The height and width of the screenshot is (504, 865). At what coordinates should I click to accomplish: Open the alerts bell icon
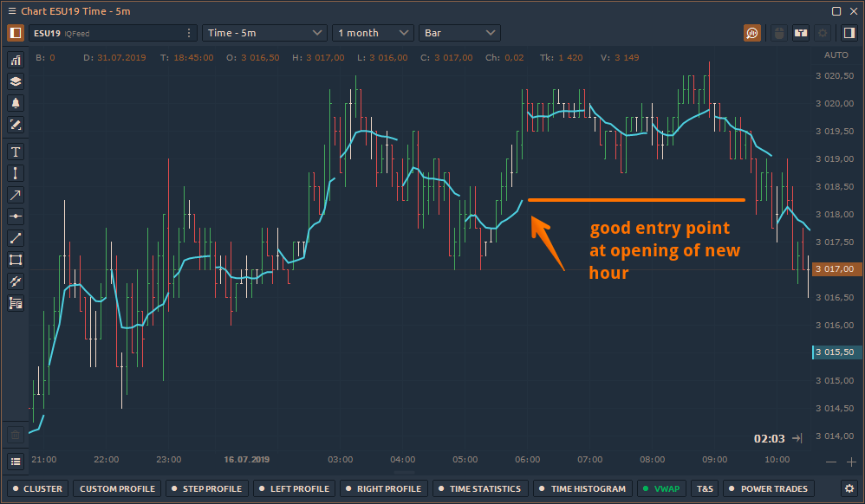[16, 103]
